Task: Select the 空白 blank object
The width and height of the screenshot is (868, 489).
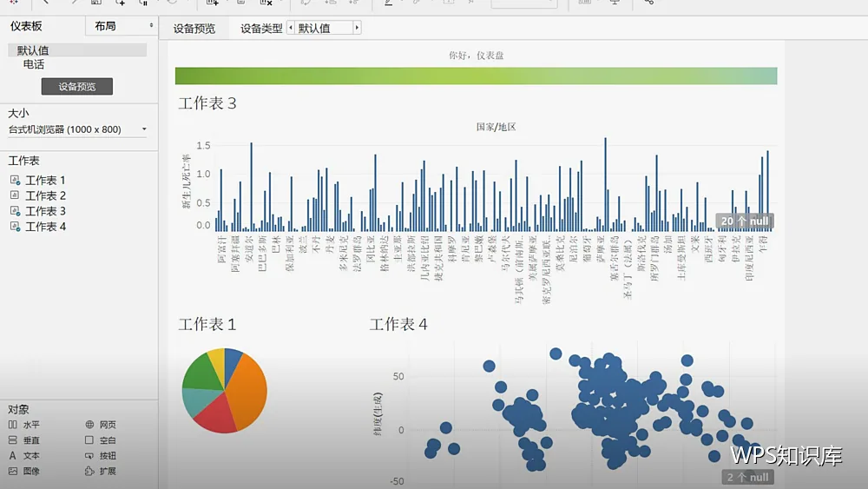Action: (101, 440)
